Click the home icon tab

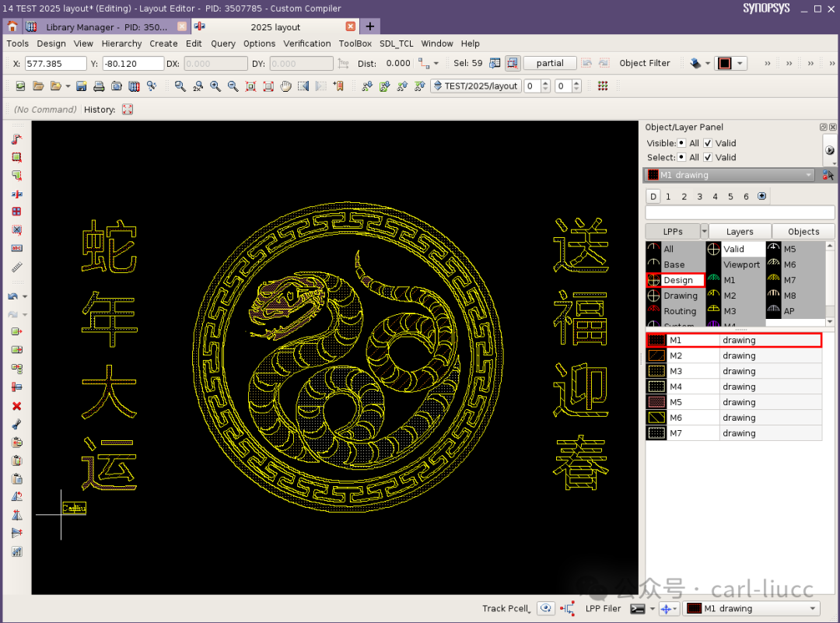pos(12,26)
